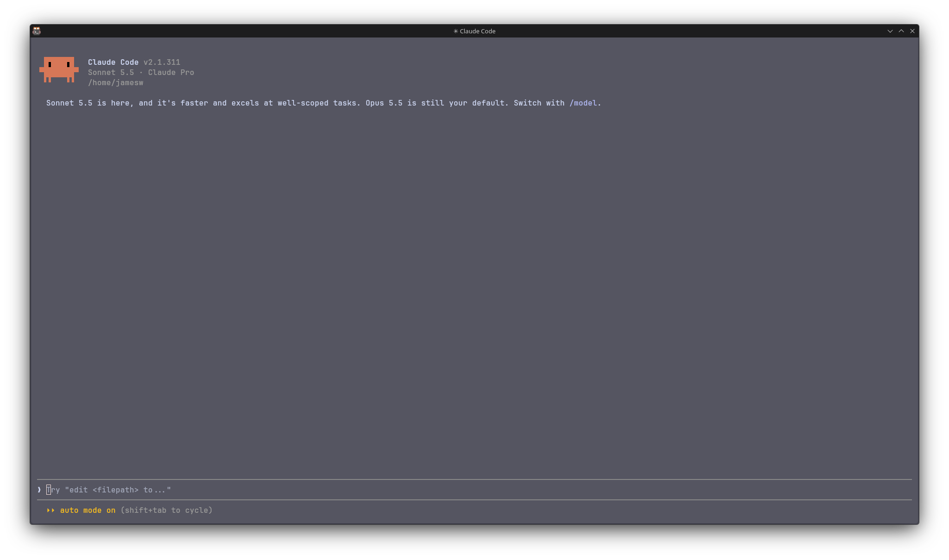Click the text cursor block in prompt

point(49,490)
